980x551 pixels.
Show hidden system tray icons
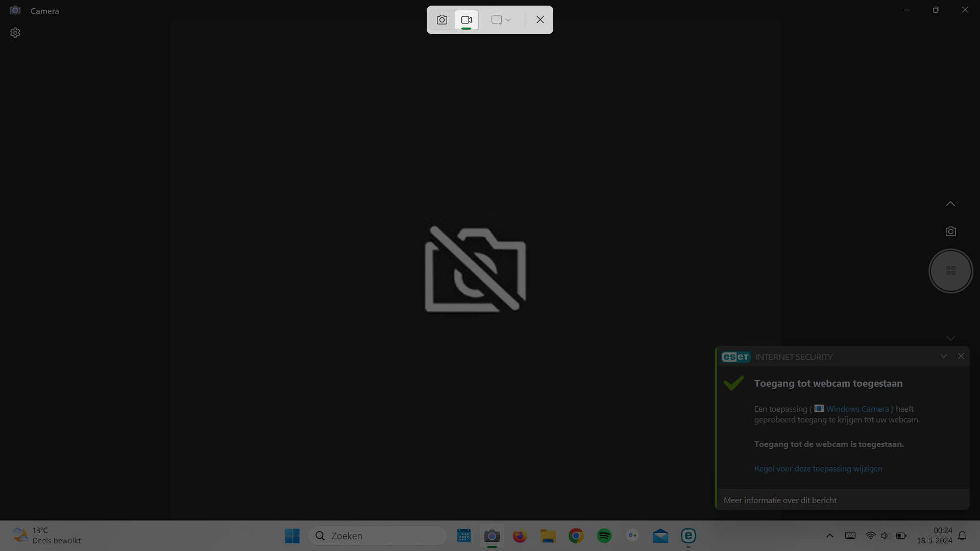(830, 536)
